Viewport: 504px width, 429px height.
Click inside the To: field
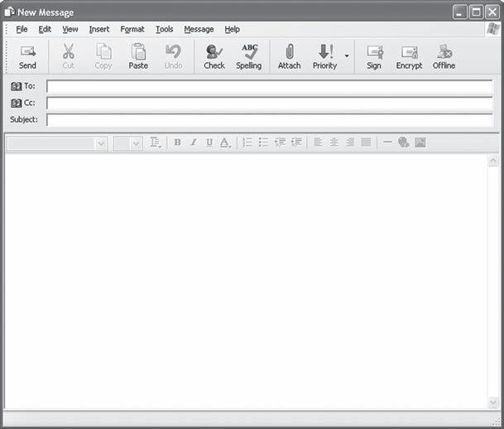(269, 87)
